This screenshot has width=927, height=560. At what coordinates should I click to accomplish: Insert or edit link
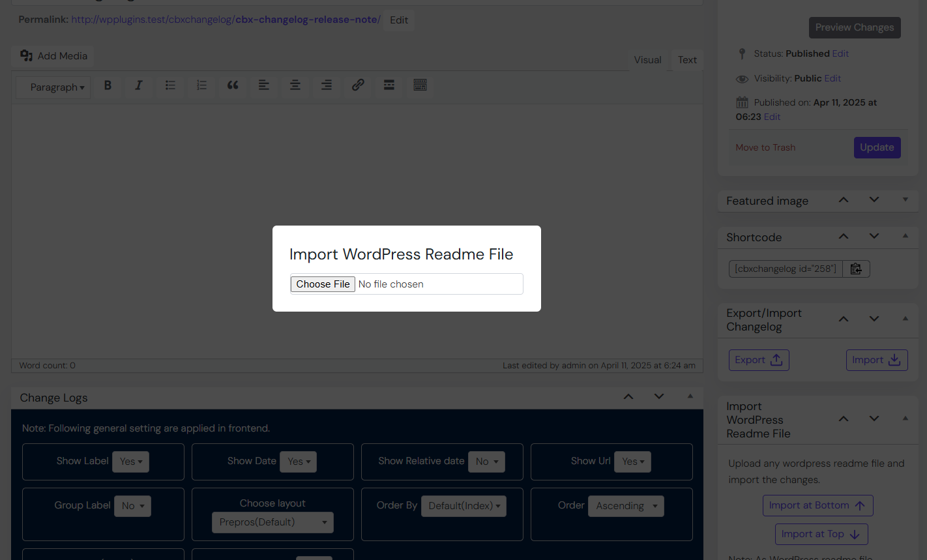[358, 85]
